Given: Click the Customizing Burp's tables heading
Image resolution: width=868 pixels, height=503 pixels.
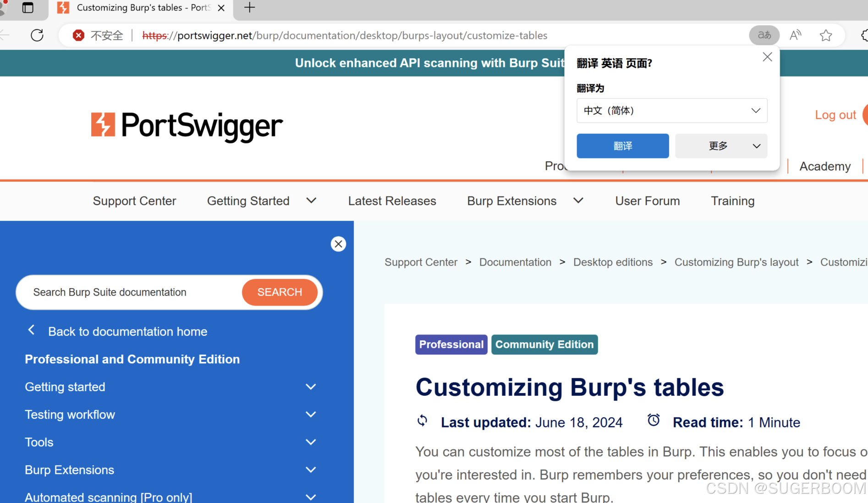Looking at the screenshot, I should tap(570, 387).
